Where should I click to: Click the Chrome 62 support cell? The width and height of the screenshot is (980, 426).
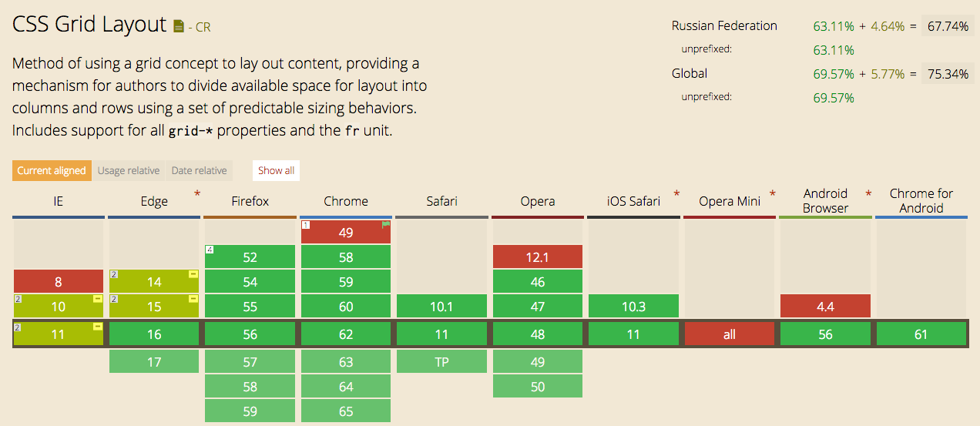[x=346, y=334]
